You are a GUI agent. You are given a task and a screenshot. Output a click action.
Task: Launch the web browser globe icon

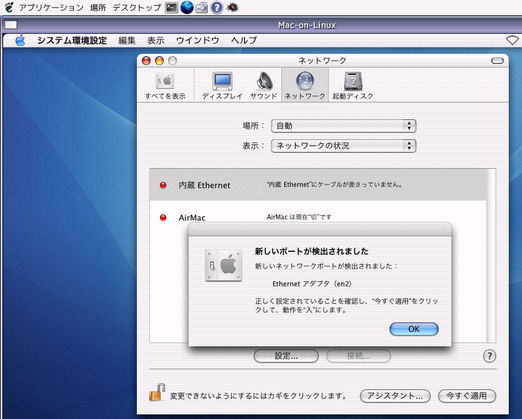click(x=187, y=7)
